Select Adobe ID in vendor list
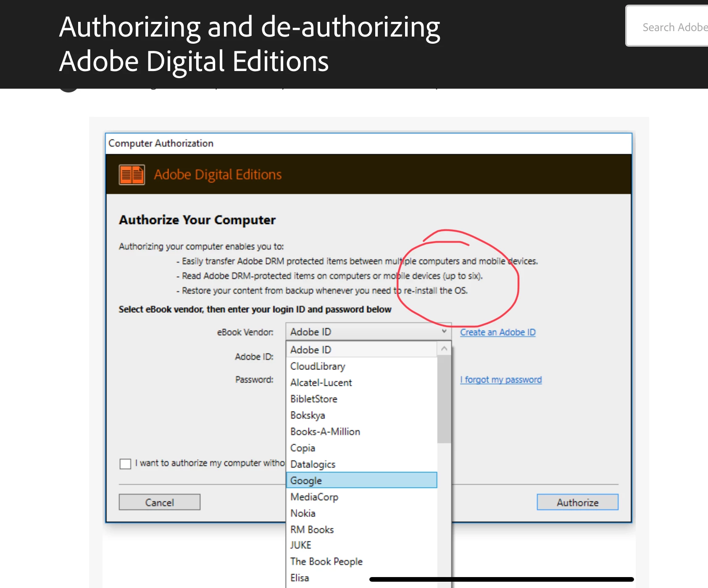Screen dimensions: 708x588 click(x=362, y=350)
